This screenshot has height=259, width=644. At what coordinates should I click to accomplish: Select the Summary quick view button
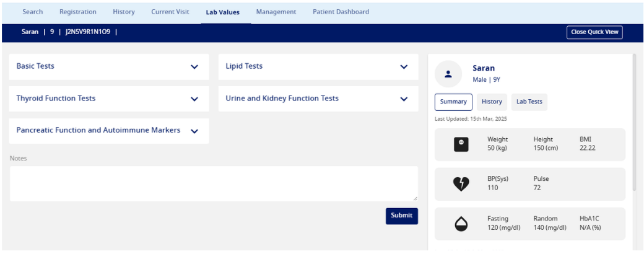(453, 102)
